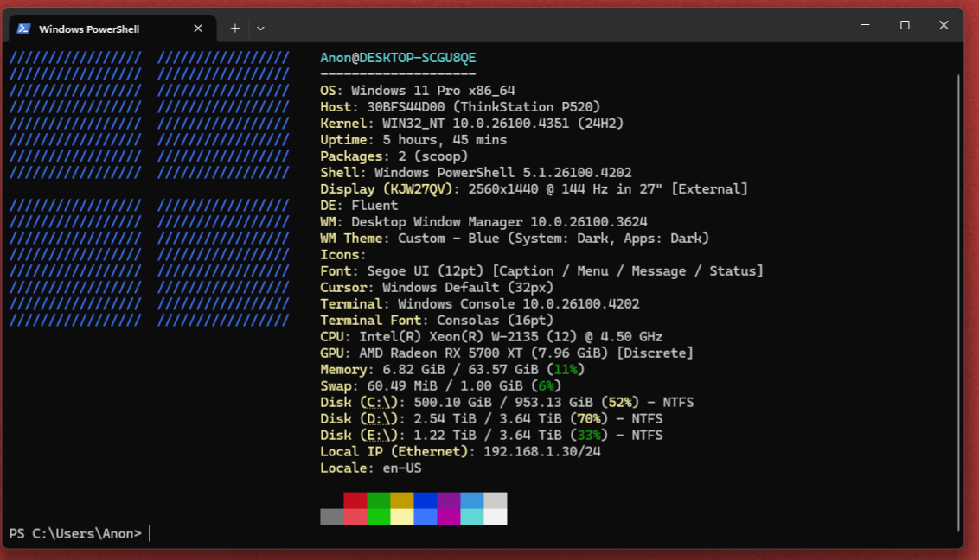Click the Disk (E:\) label
The width and height of the screenshot is (979, 560).
tap(359, 436)
